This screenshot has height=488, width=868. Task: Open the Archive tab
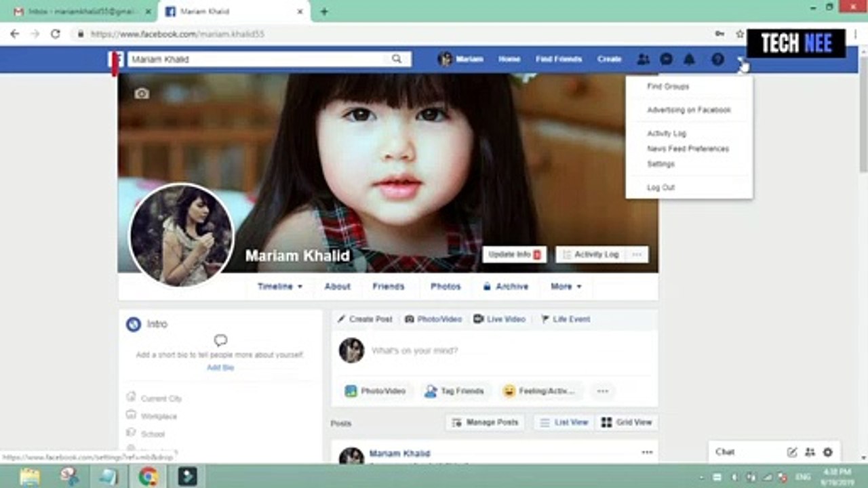pos(505,287)
